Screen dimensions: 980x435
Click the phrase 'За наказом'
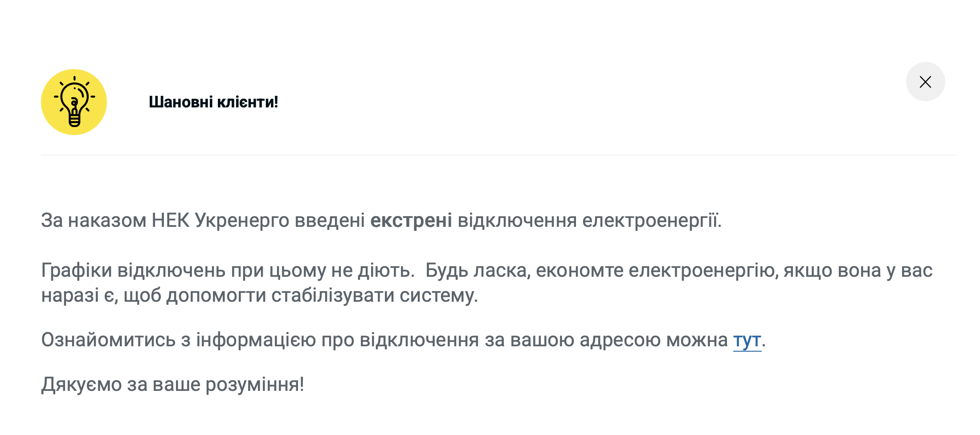click(94, 221)
